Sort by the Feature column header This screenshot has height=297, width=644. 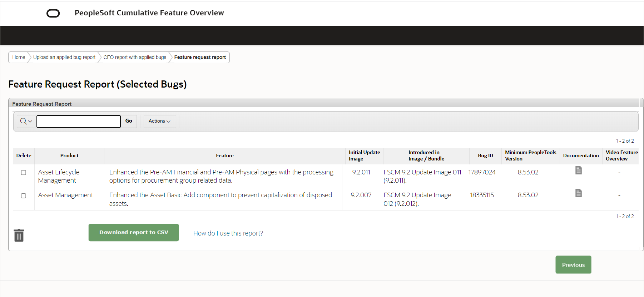click(225, 155)
